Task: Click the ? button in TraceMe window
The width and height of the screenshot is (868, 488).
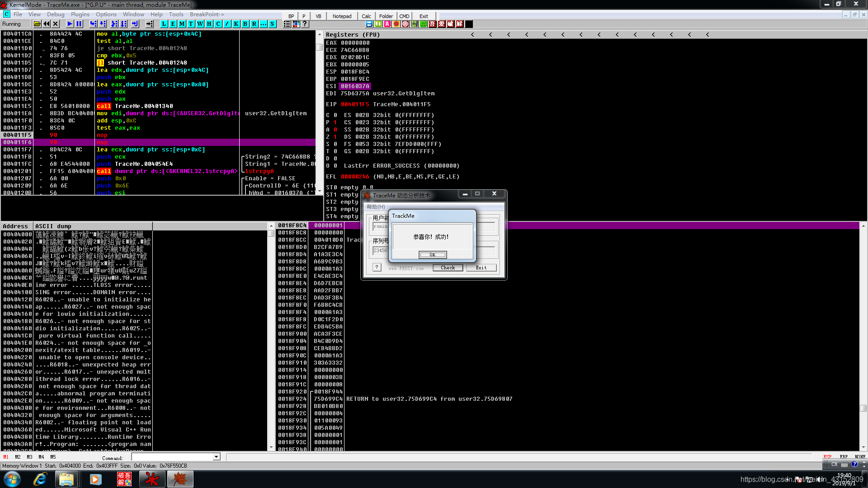Action: (x=377, y=267)
